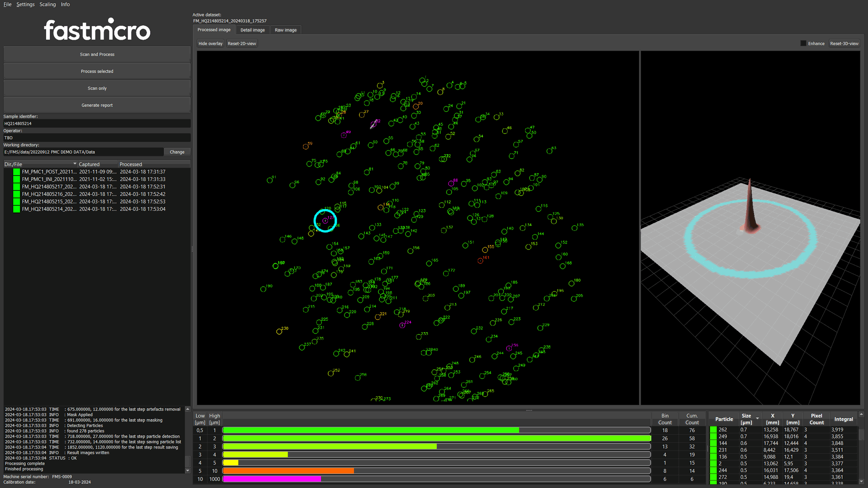The width and height of the screenshot is (868, 488).
Task: Click particle table scroll-down arrow
Action: coord(861,481)
